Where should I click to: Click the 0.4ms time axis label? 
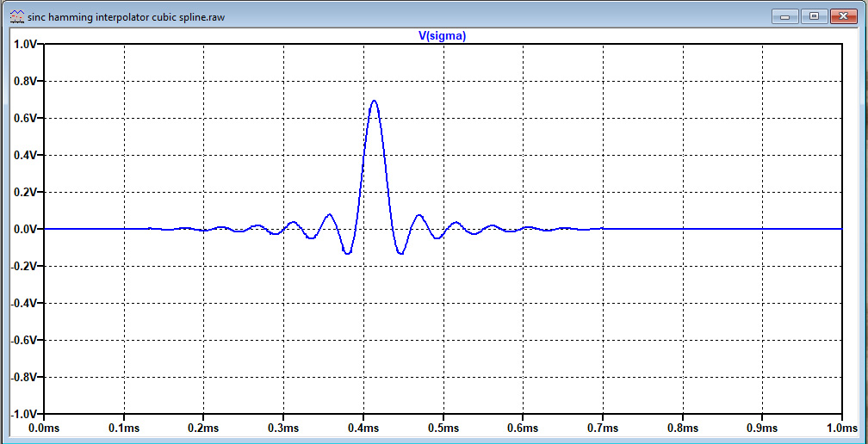[363, 429]
